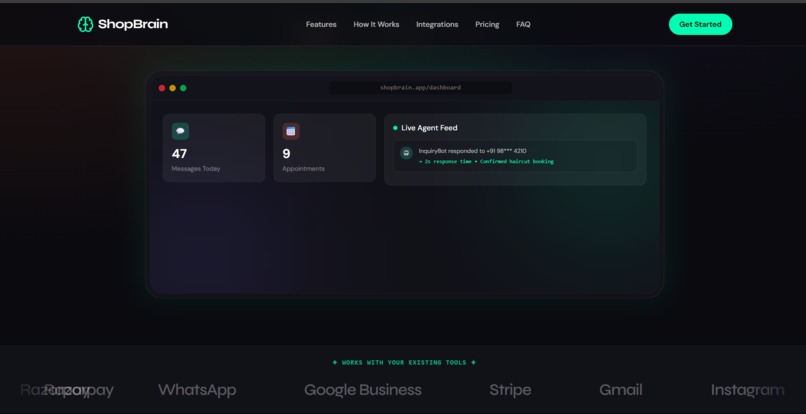Screen dimensions: 806x414
Task: Go to How It Works section
Action: point(376,24)
